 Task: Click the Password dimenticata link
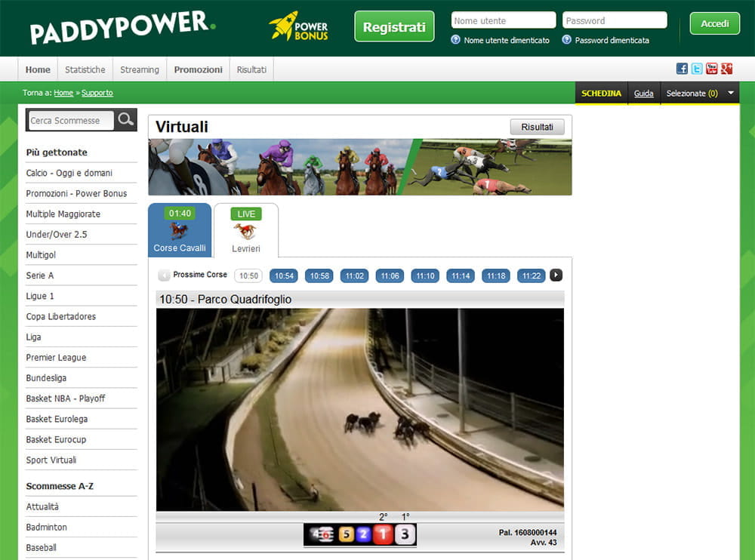point(612,41)
